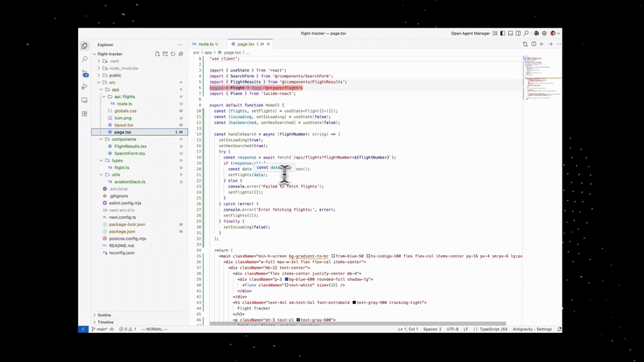Screen dimensions: 644x362
Task: Select the page.tsx editor tab
Action: pyautogui.click(x=246, y=44)
